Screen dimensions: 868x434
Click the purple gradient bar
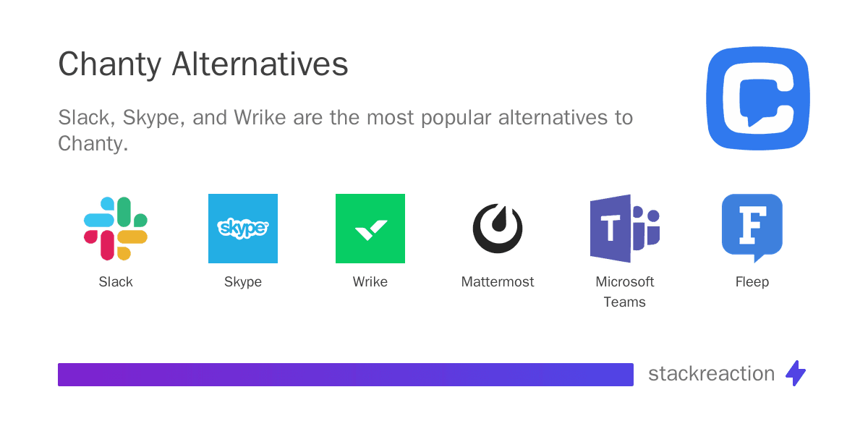pyautogui.click(x=346, y=374)
